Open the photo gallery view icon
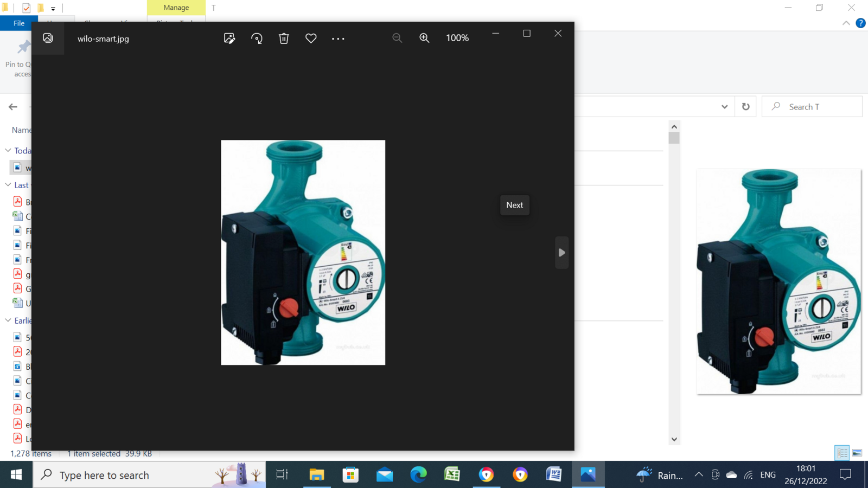 click(48, 38)
